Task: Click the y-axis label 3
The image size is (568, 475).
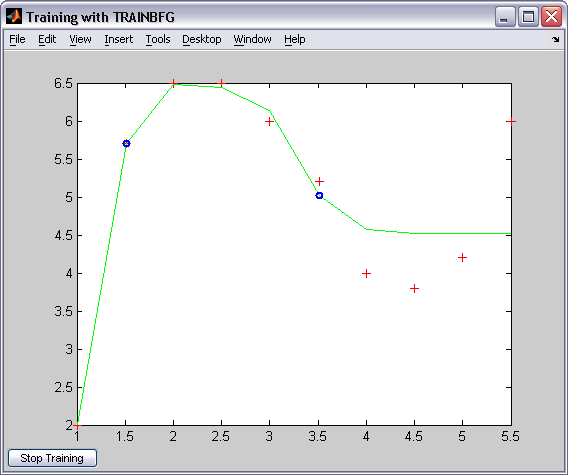Action: click(x=69, y=349)
